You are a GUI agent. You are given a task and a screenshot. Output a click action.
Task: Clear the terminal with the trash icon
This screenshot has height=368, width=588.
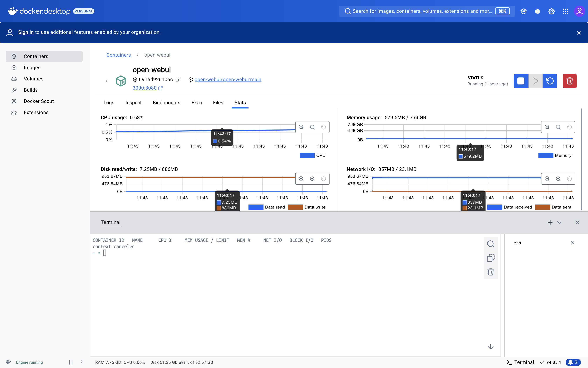click(491, 272)
